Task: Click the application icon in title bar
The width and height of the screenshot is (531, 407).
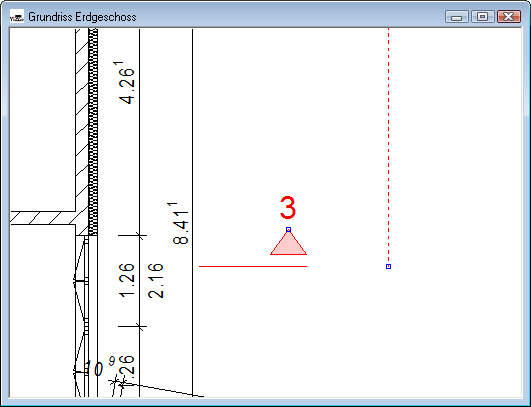Action: click(17, 16)
